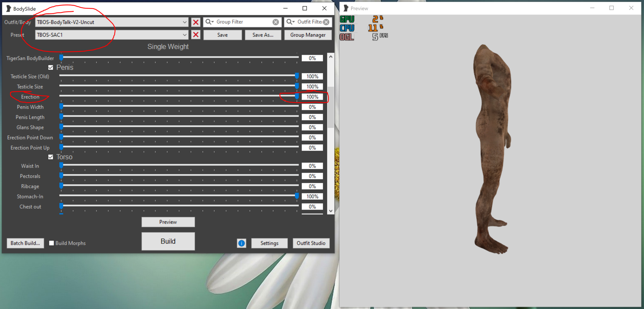Screen dimensions: 644x309
Task: Click the Penis Length slider track
Action: click(179, 116)
